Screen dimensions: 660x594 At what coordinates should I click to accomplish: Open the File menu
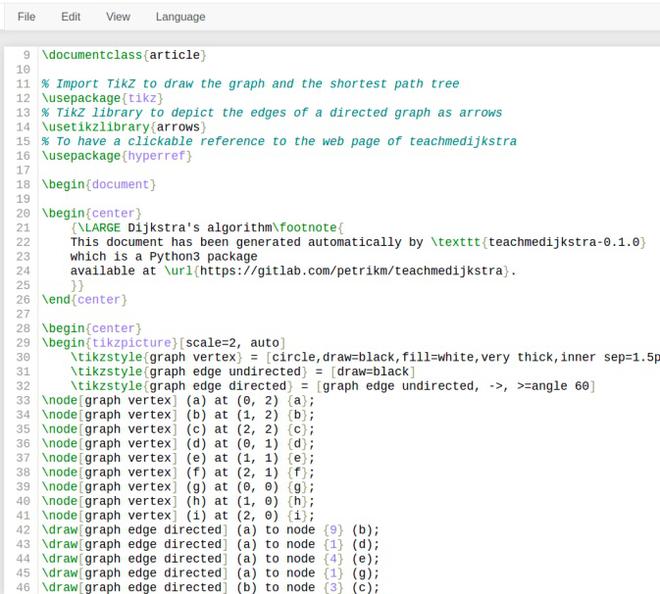(x=26, y=17)
